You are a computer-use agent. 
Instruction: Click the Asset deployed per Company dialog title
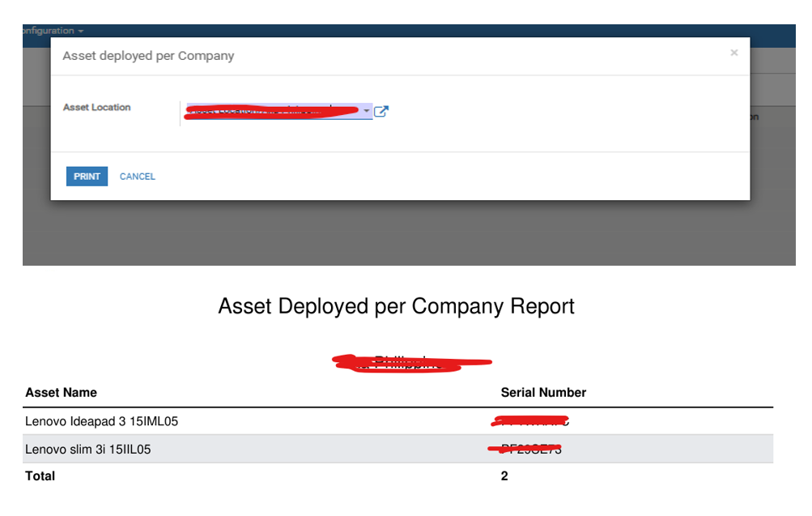(148, 56)
